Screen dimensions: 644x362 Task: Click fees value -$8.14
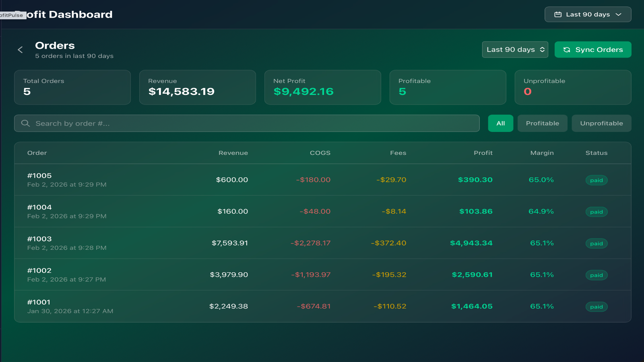click(394, 212)
